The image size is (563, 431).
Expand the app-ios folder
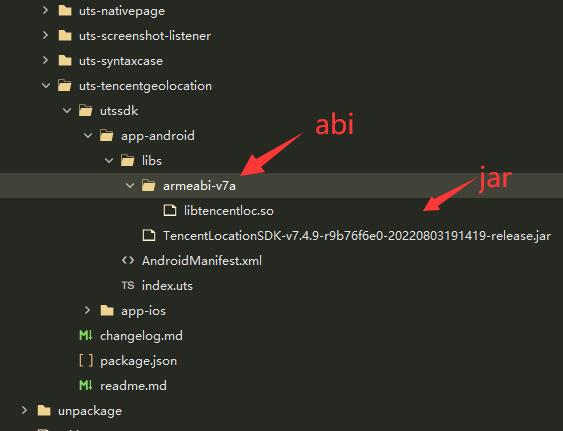pos(87,310)
